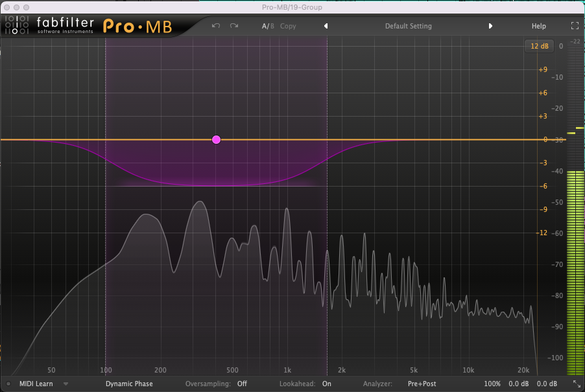Viewport: 585px width, 392px height.
Task: Click the 100% mix value
Action: tap(492, 384)
